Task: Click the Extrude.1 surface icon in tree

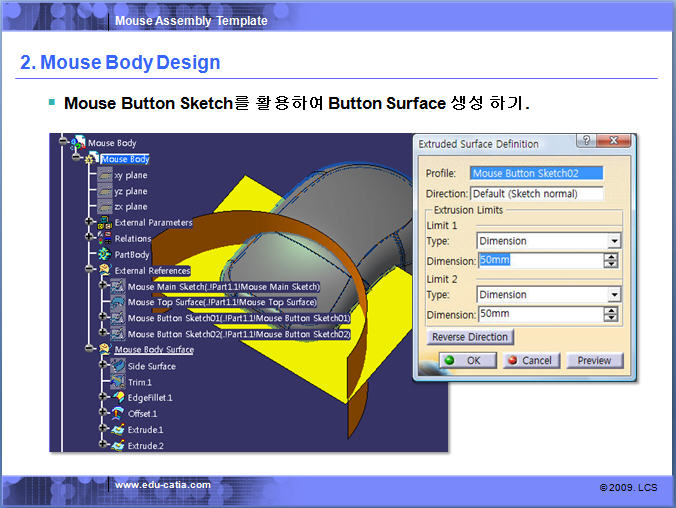Action: click(x=116, y=430)
